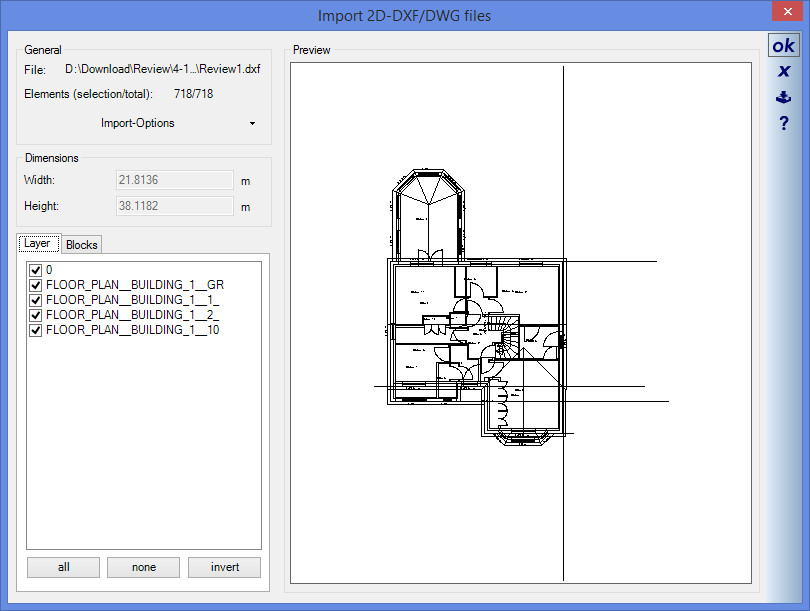Invert layer selection with invert button
810x611 pixels.
click(224, 567)
